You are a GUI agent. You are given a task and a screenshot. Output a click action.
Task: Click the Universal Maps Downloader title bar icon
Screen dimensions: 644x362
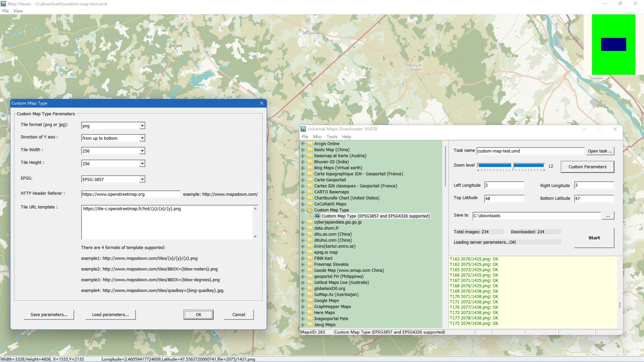tap(304, 129)
